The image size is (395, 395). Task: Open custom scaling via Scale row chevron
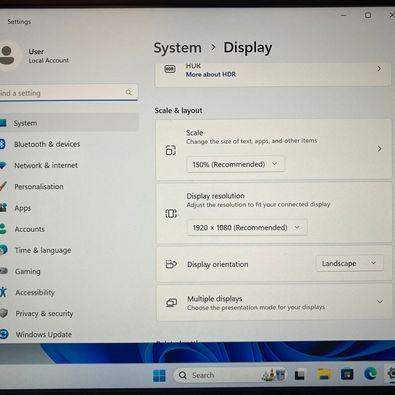379,149
